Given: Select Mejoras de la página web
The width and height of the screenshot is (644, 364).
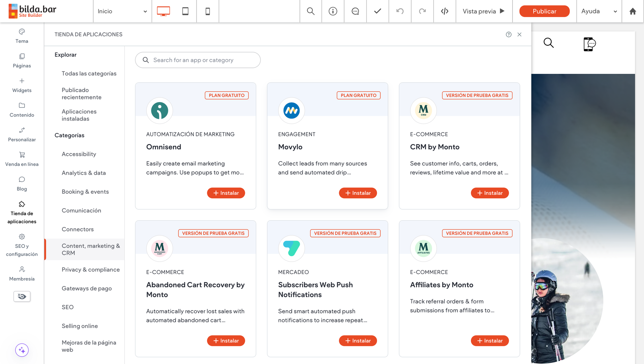Looking at the screenshot, I should (89, 346).
